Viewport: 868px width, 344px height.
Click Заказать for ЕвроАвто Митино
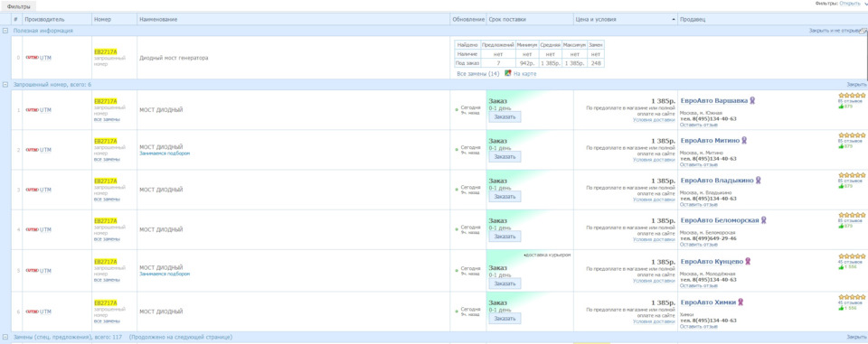pyautogui.click(x=505, y=156)
